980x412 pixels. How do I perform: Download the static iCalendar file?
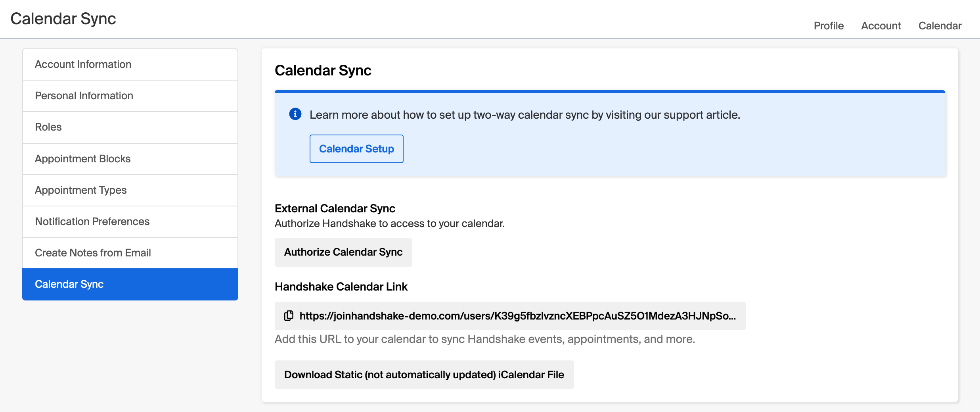pyautogui.click(x=424, y=375)
